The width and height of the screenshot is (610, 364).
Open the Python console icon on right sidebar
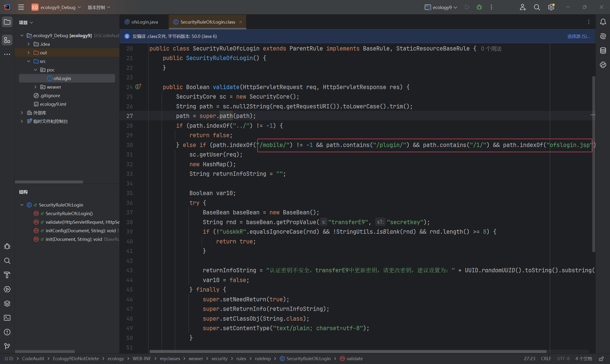pos(603,65)
